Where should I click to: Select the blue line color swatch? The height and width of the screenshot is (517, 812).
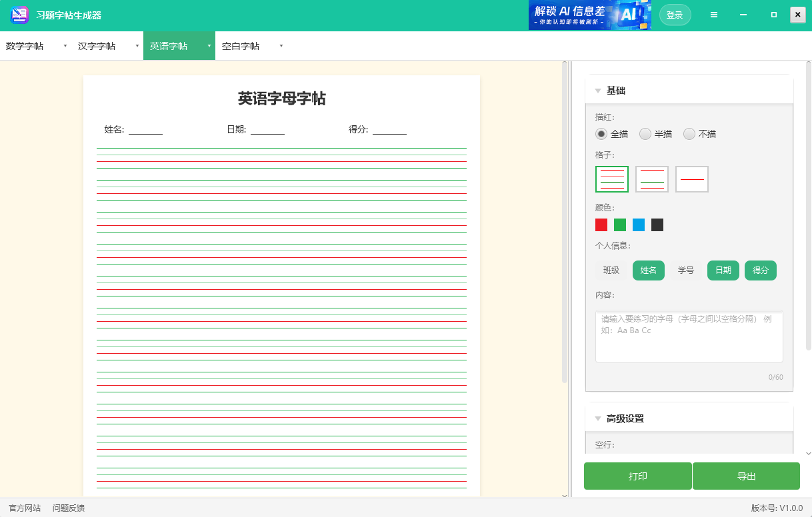point(638,225)
